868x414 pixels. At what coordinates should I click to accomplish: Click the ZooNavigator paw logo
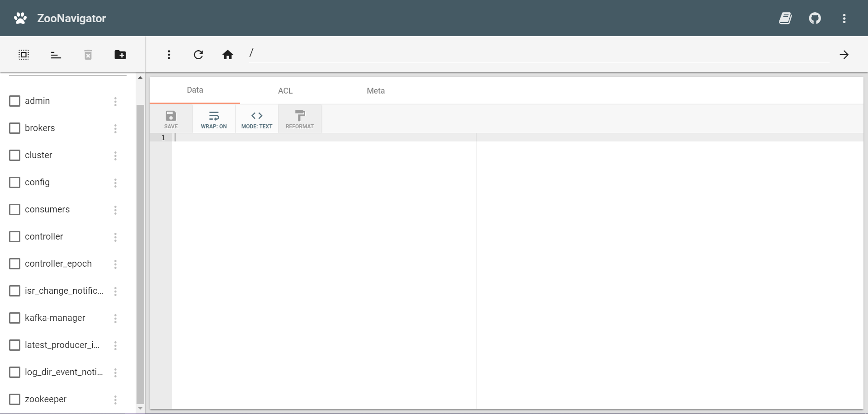pos(20,18)
